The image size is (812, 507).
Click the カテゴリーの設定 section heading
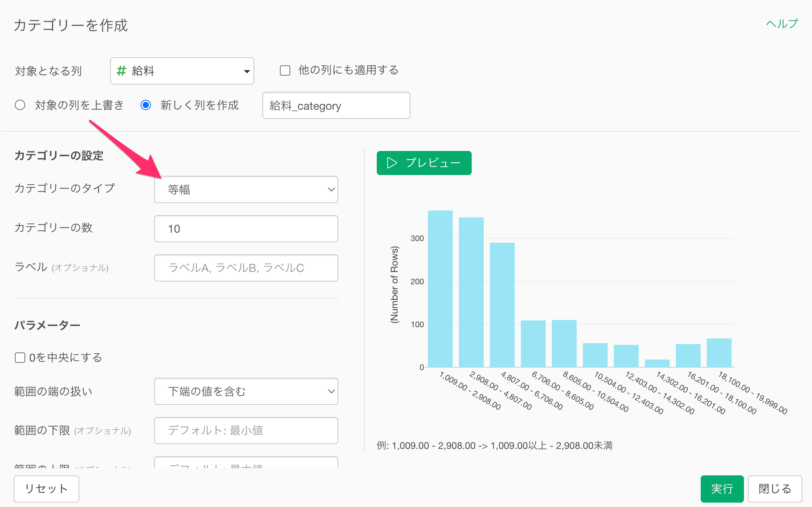point(59,155)
